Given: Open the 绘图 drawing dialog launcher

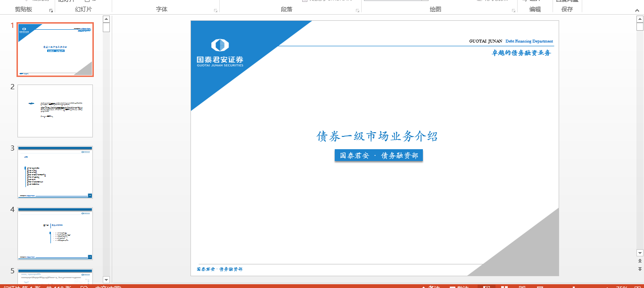Looking at the screenshot, I should [513, 10].
